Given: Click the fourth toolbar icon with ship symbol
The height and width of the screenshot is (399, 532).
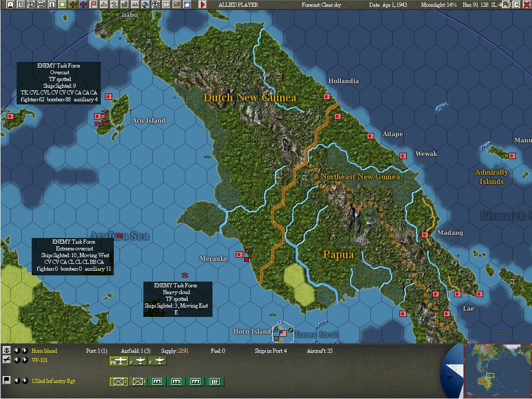Looking at the screenshot, I should (42, 4).
